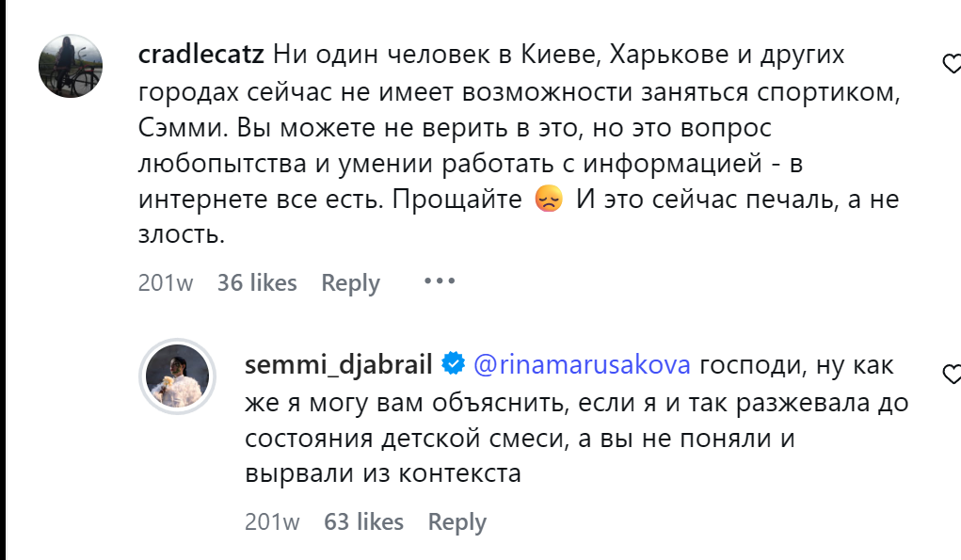View the 36 likes on cradlecatz comment
Image resolution: width=961 pixels, height=560 pixels.
pos(257,282)
